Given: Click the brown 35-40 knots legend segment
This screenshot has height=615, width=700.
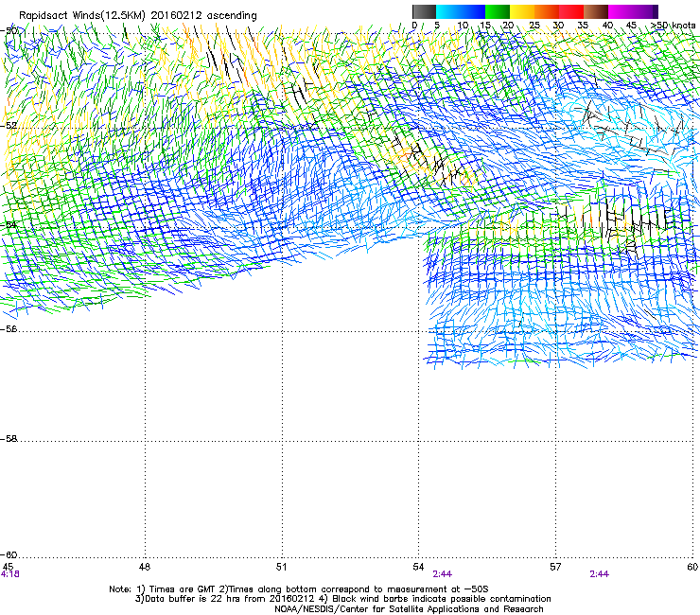Looking at the screenshot, I should pyautogui.click(x=596, y=11).
